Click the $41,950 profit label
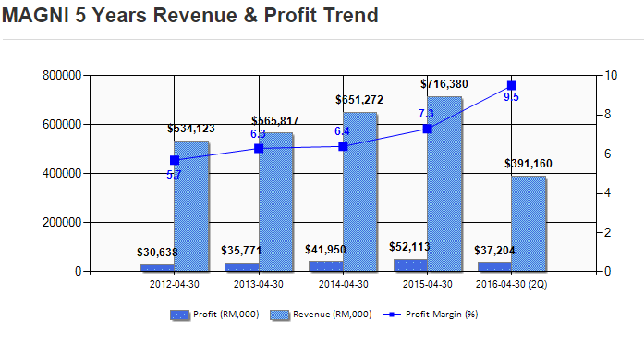Screen dimensions: 644x346 click(326, 250)
